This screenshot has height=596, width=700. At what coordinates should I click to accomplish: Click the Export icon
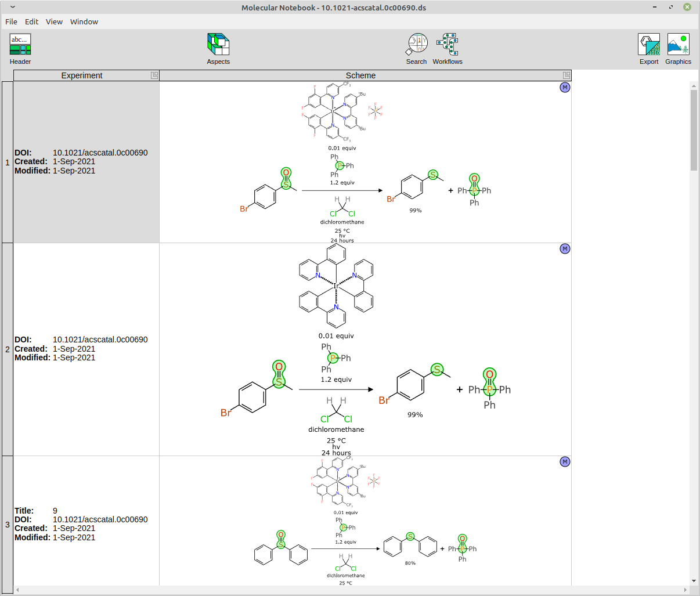click(649, 49)
